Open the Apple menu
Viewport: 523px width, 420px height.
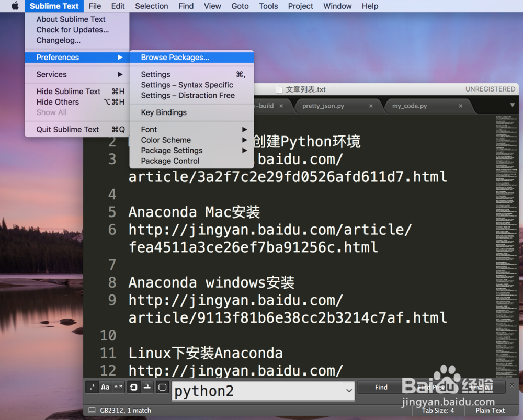coord(15,6)
